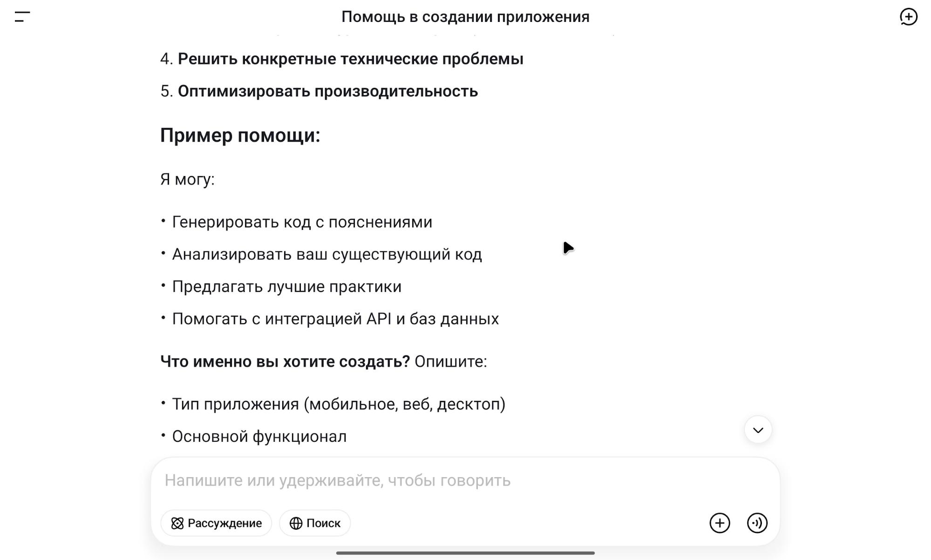
Task: Select the 'Оптимизировать производительность' list item
Action: tap(327, 91)
